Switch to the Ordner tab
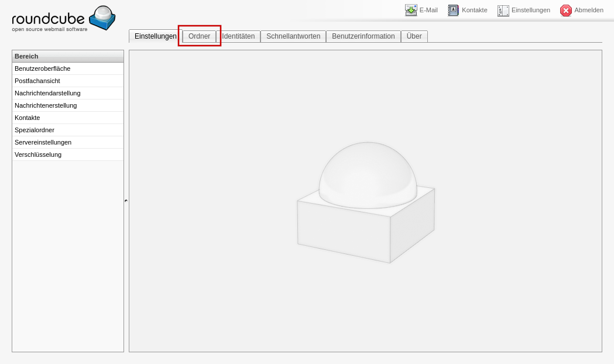This screenshot has width=614, height=364. point(199,36)
